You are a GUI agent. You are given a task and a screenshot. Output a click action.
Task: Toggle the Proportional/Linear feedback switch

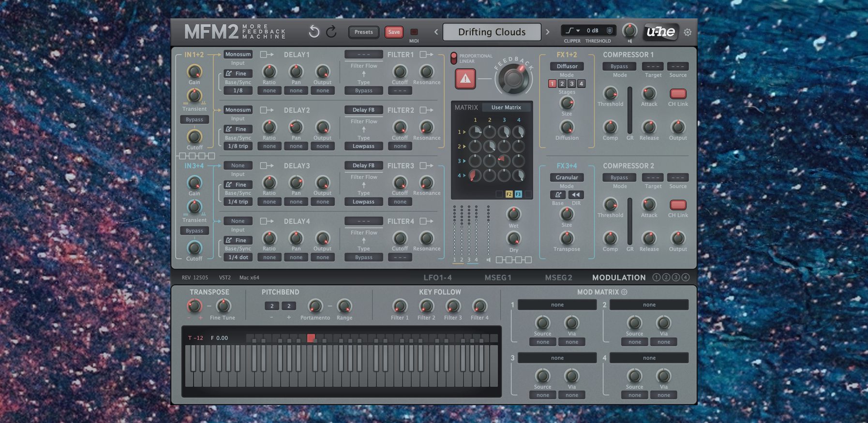(453, 58)
